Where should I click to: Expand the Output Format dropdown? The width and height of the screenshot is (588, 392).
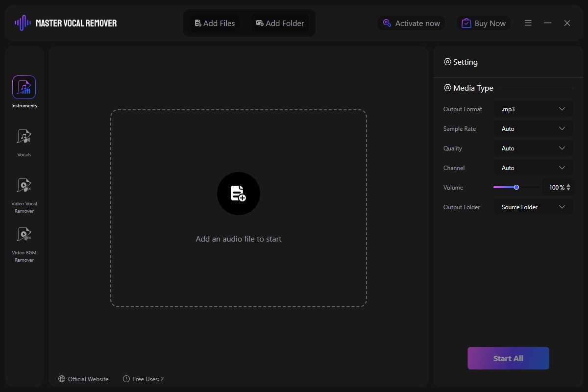click(533, 109)
